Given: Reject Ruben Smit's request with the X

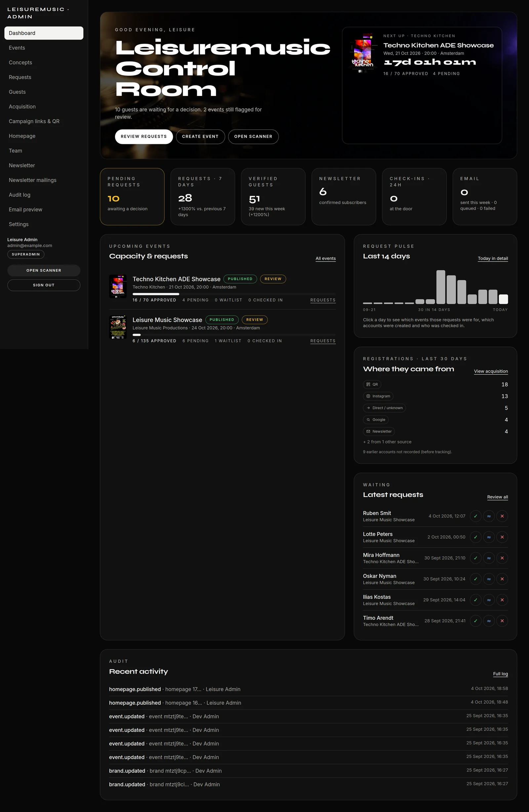Looking at the screenshot, I should pyautogui.click(x=502, y=516).
